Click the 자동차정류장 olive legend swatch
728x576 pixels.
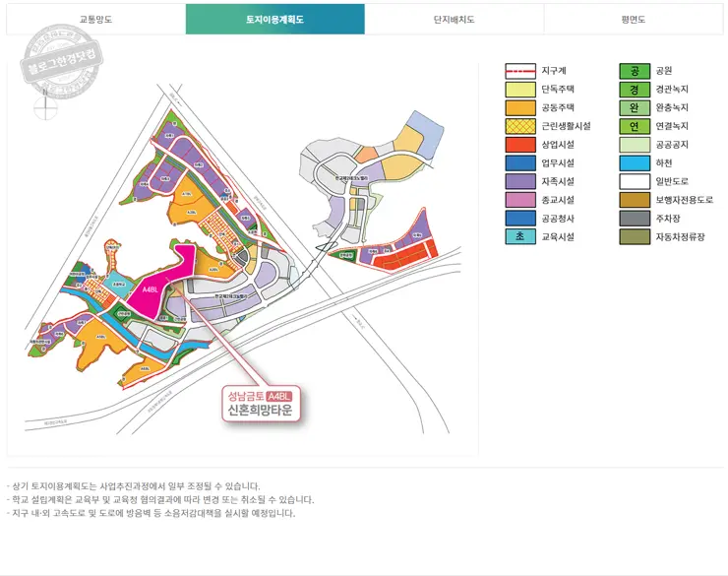tap(635, 236)
